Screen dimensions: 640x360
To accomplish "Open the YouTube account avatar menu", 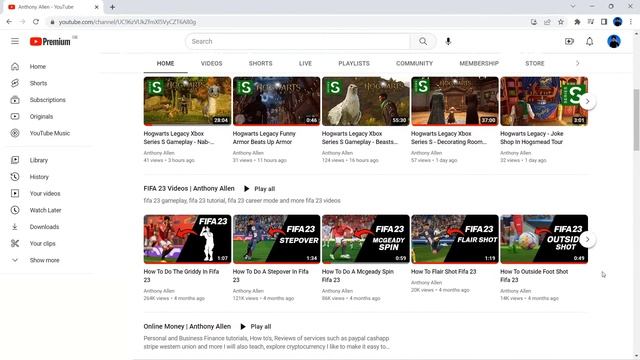I will 613,41.
